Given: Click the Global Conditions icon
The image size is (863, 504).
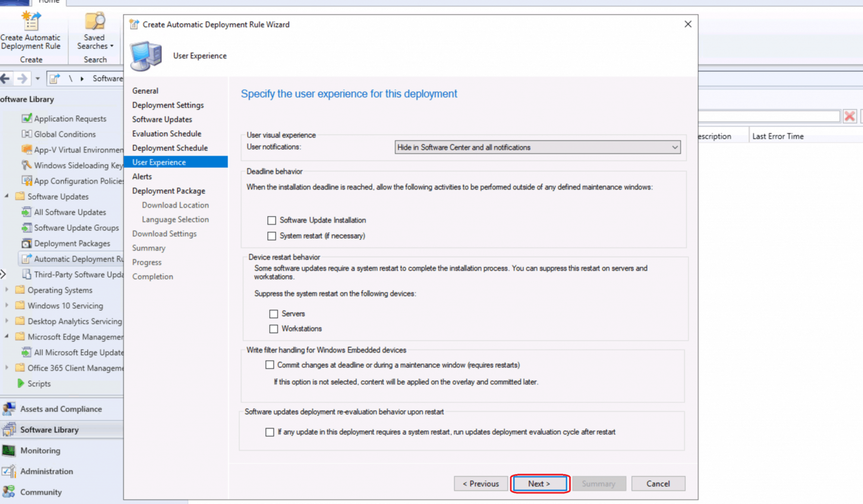Looking at the screenshot, I should [27, 134].
